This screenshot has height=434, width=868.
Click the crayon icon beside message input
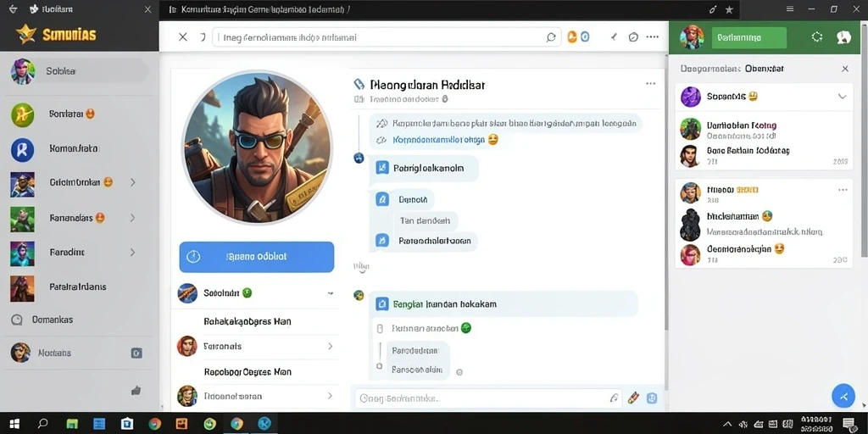pyautogui.click(x=634, y=398)
